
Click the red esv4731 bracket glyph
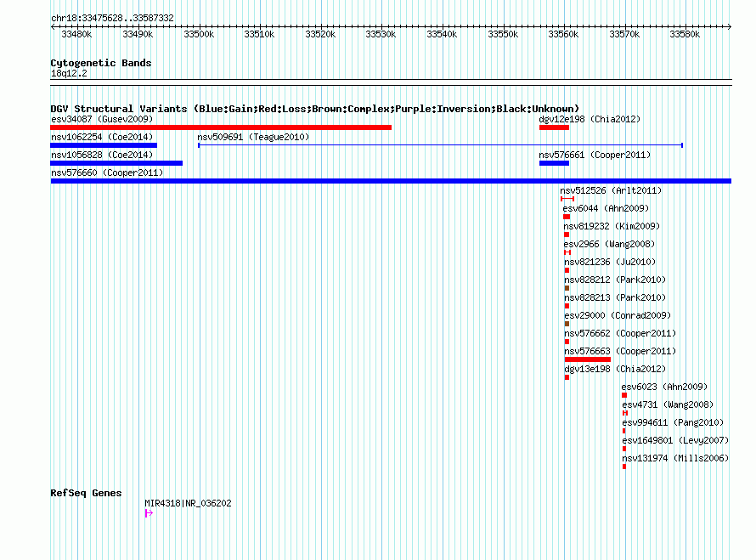625,413
